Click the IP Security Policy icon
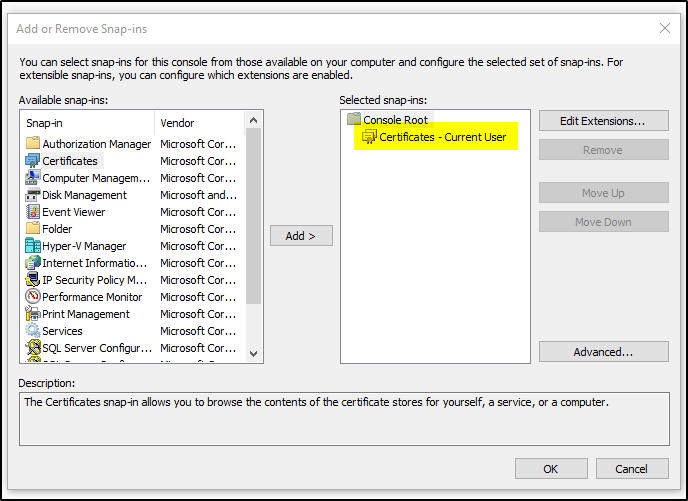 (33, 279)
